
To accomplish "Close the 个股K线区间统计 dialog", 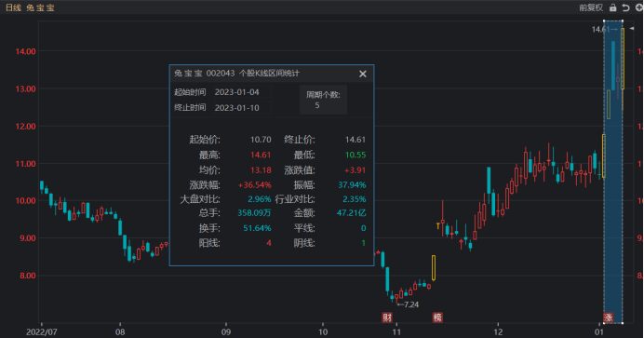I will (363, 74).
